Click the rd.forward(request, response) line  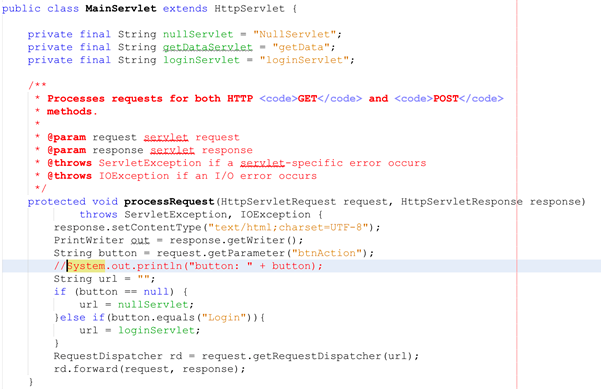149,369
